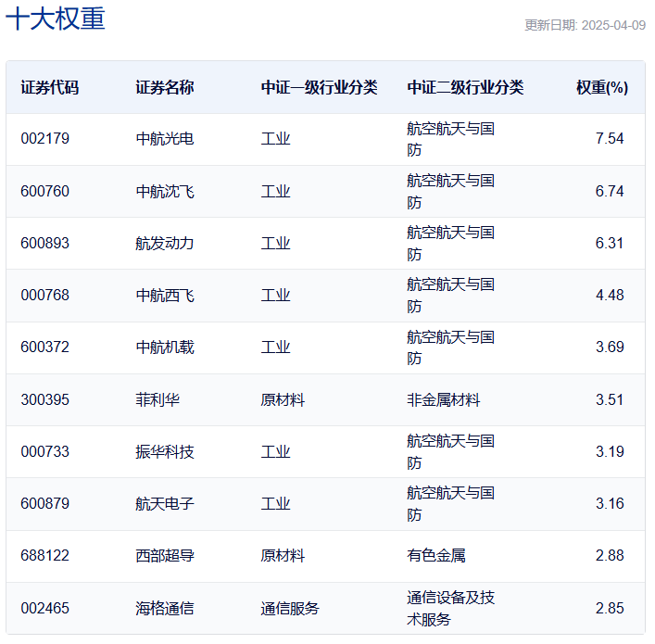Viewport: 655px width, 644px height.
Task: Click the 十大权重 heading
Action: point(55,19)
